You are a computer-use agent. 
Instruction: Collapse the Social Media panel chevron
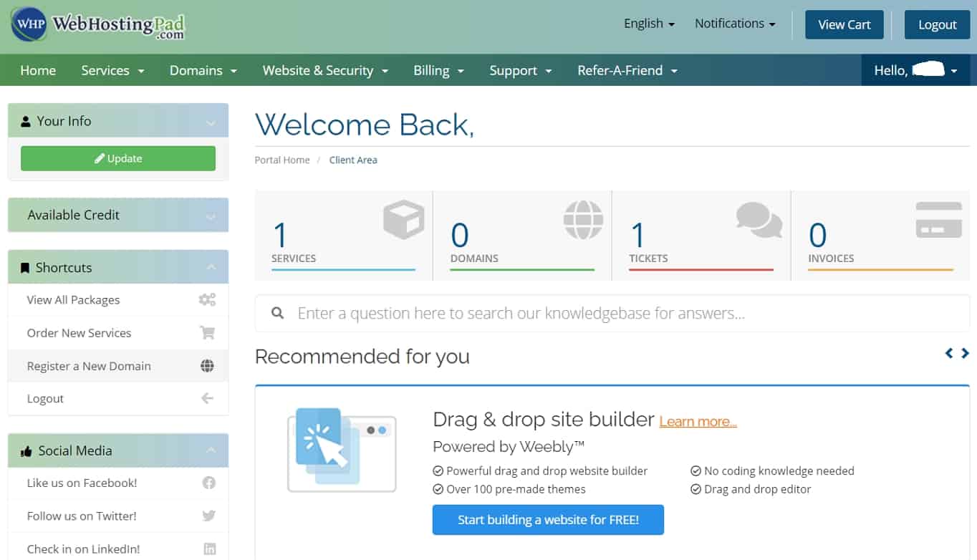211,450
